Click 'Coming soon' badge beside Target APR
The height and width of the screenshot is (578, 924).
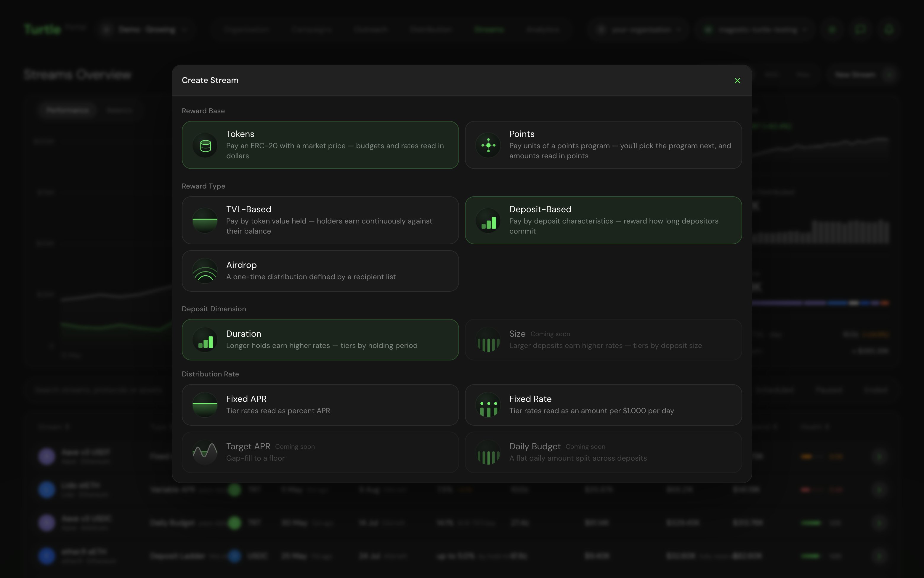coord(295,446)
